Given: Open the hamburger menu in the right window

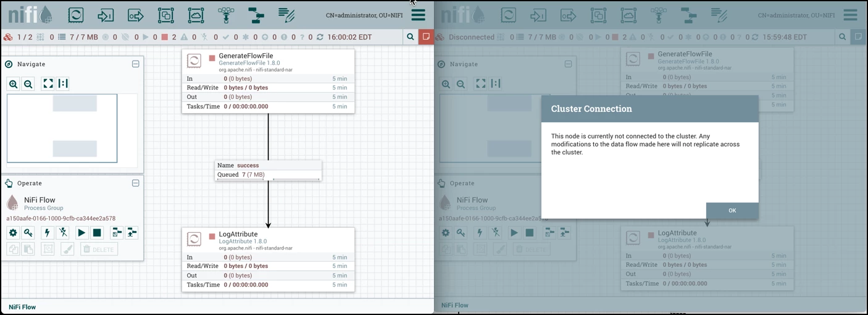Looking at the screenshot, I should (849, 15).
